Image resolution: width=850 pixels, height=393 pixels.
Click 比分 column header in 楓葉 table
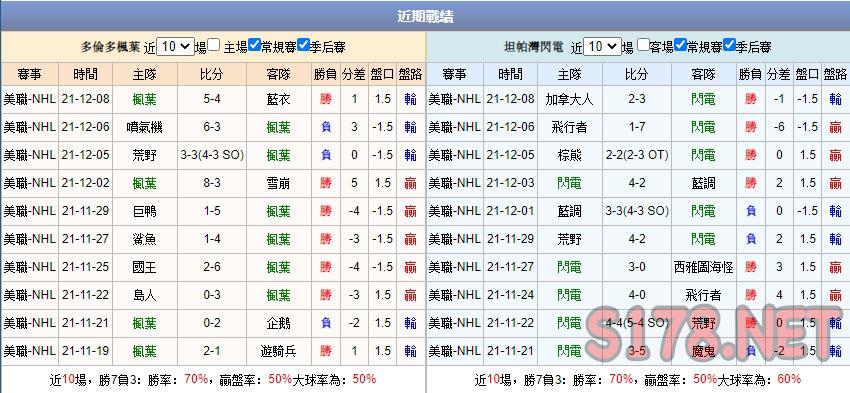click(212, 74)
